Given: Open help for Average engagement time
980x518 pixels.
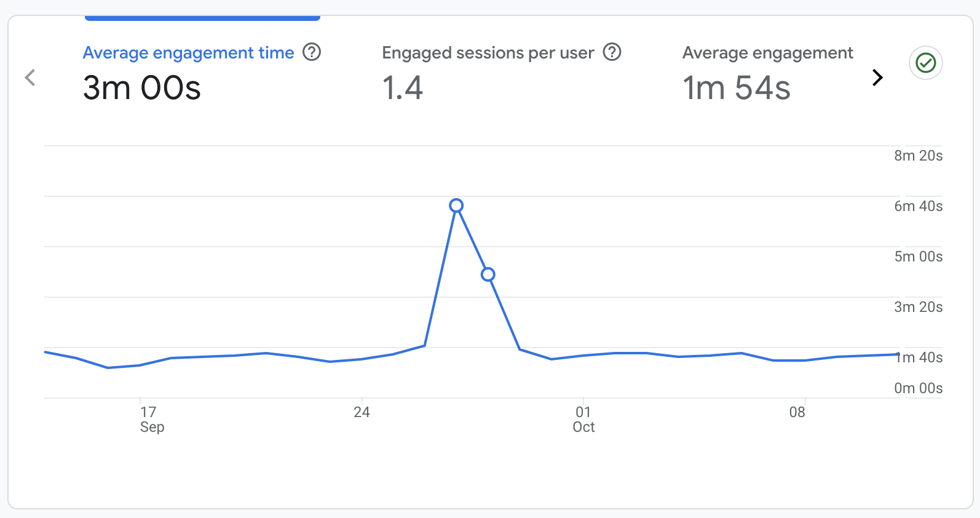Looking at the screenshot, I should pyautogui.click(x=312, y=53).
